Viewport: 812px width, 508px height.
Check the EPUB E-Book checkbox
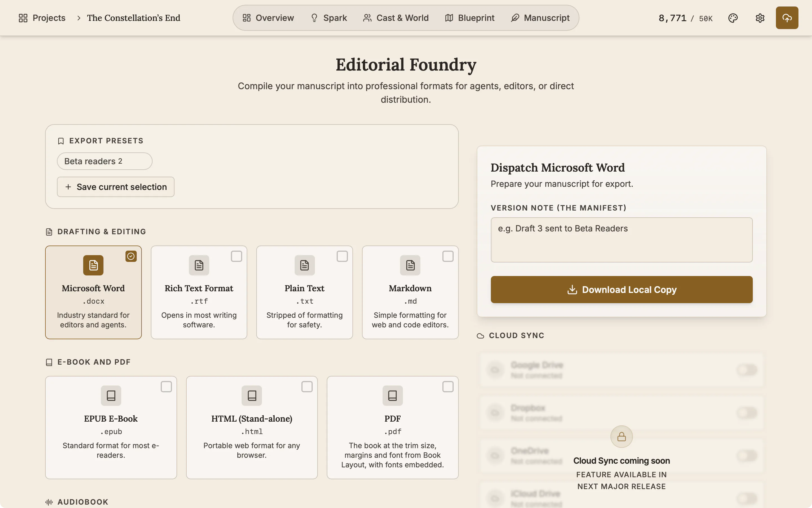(x=166, y=387)
